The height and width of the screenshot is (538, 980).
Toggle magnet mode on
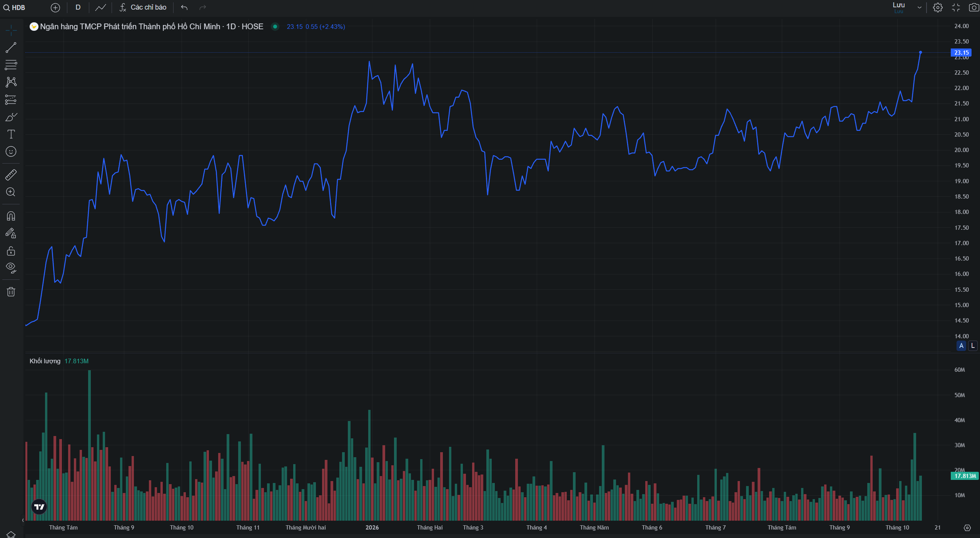pyautogui.click(x=11, y=216)
